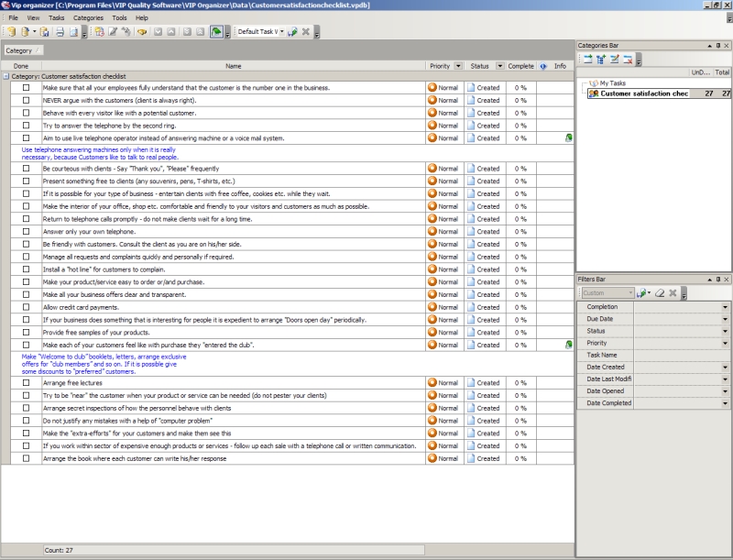This screenshot has height=560, width=733.
Task: Click the Move to bottom double-arrow icon
Action: pos(187,32)
